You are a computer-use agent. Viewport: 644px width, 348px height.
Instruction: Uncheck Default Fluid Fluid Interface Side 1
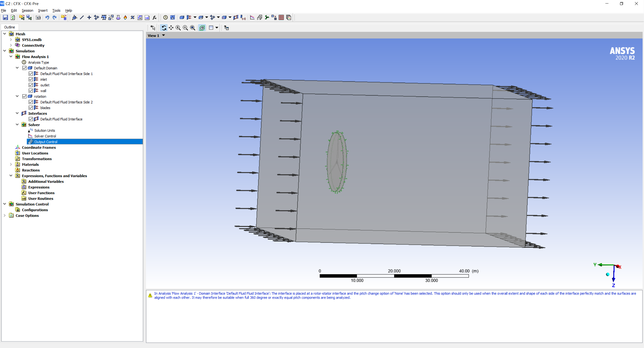coord(31,74)
